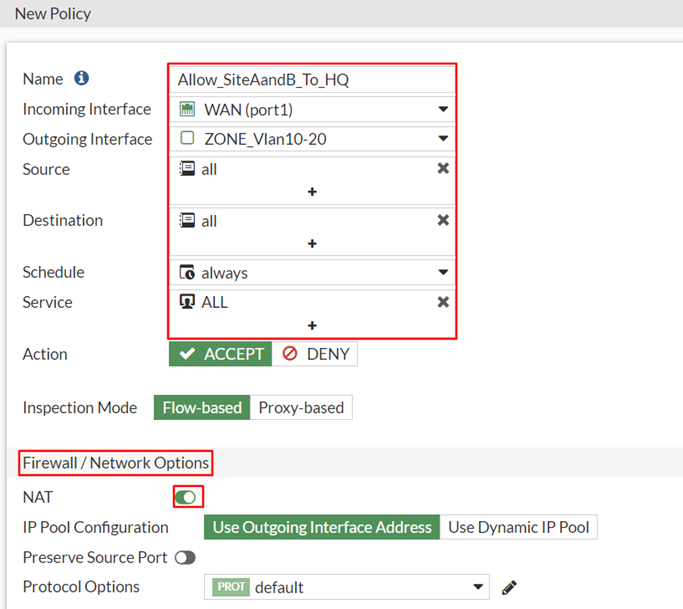Remove 'all' from Source
This screenshot has width=683, height=609.
click(x=443, y=168)
